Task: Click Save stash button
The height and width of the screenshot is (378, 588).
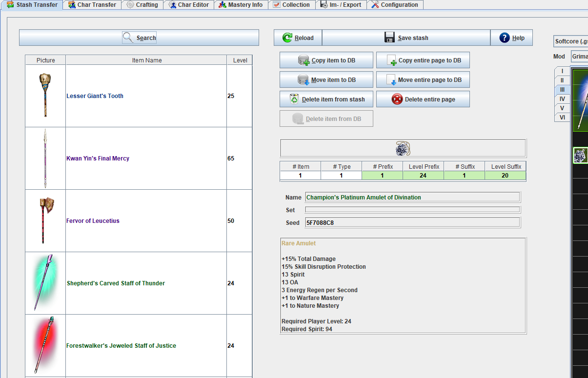Action: [x=406, y=38]
